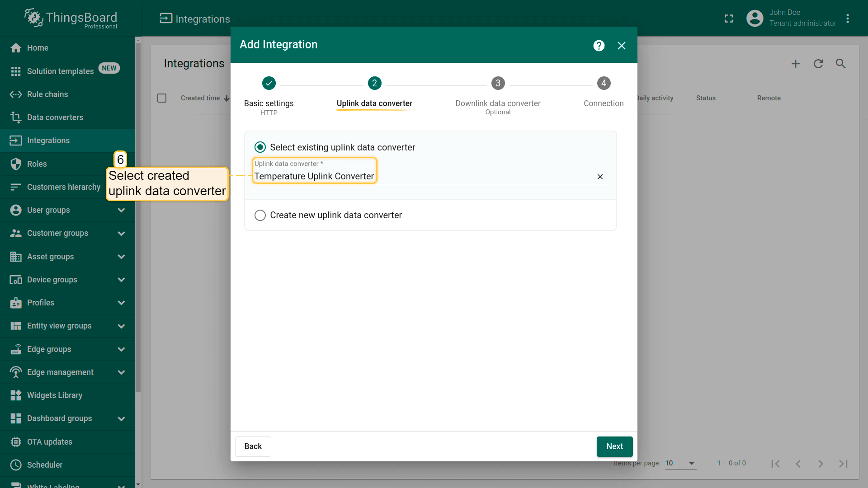Viewport: 868px width, 488px height.
Task: Select Uplink data converter step
Action: [x=374, y=94]
